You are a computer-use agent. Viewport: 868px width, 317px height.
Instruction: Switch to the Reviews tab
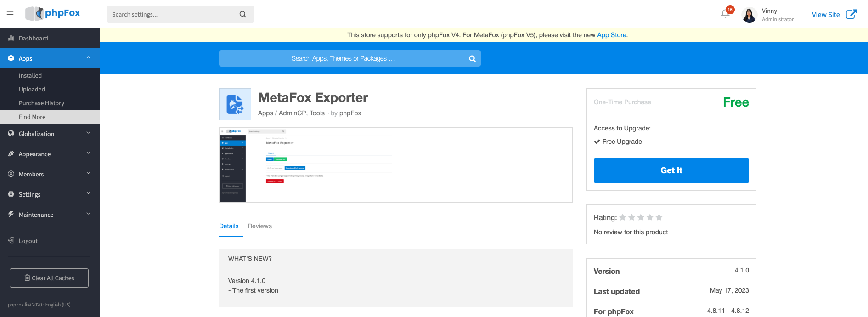click(259, 226)
